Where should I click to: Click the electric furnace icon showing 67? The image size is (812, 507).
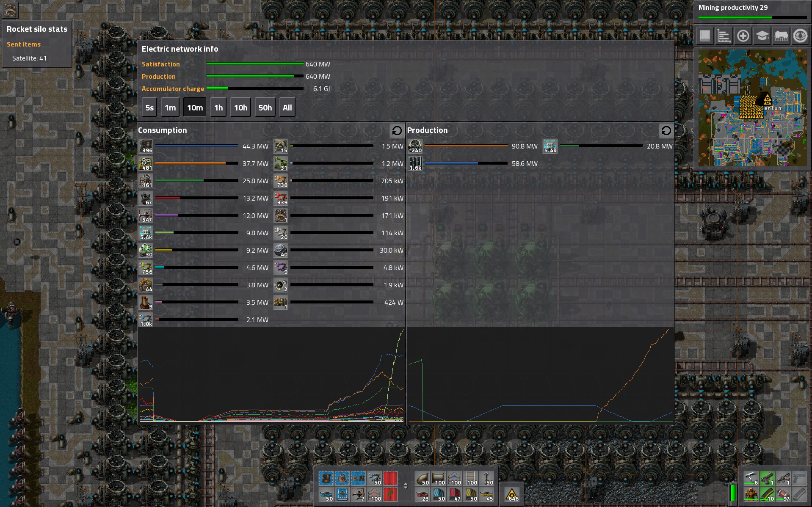pos(146,198)
